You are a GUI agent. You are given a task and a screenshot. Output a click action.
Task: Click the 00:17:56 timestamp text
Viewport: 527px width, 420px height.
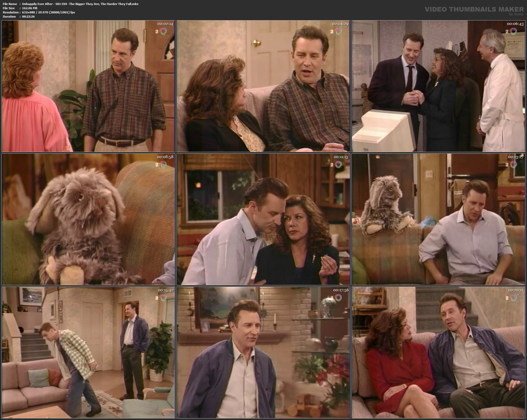[340, 290]
